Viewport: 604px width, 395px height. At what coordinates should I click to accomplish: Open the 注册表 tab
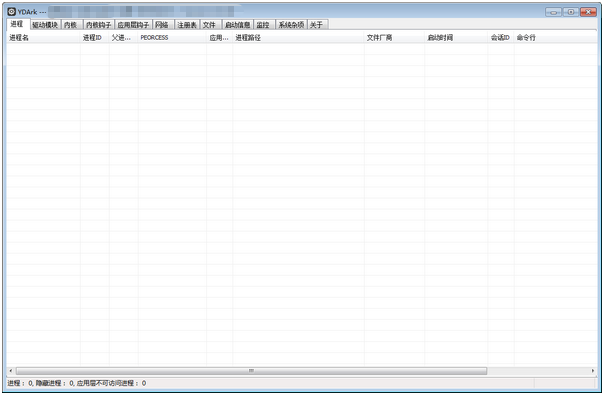(x=187, y=25)
